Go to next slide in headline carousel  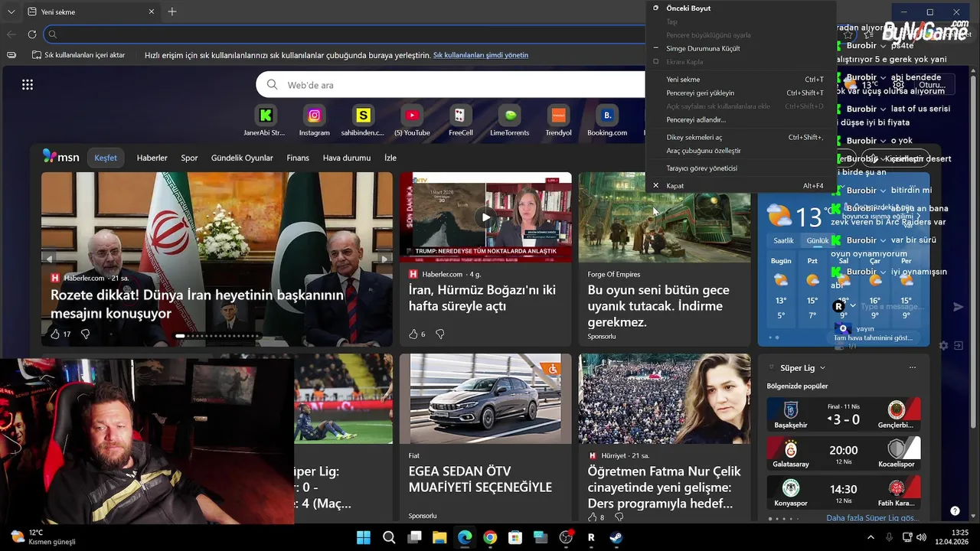pyautogui.click(x=384, y=259)
